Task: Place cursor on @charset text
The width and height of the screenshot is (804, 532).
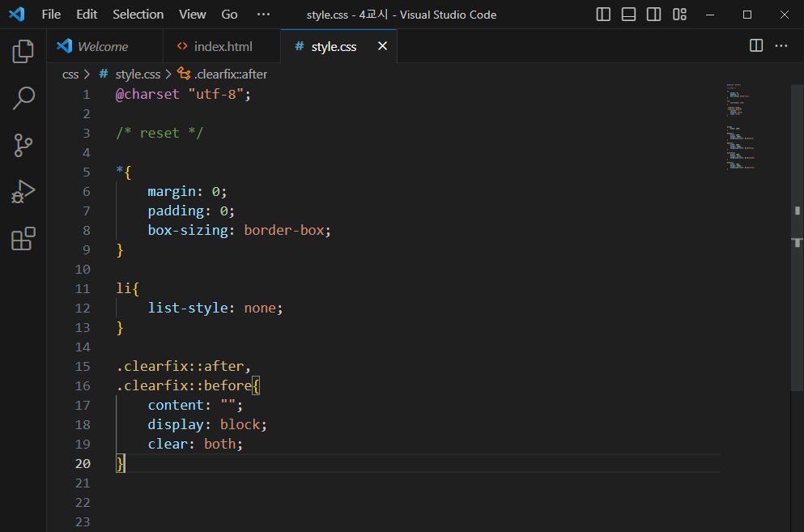Action: click(147, 95)
